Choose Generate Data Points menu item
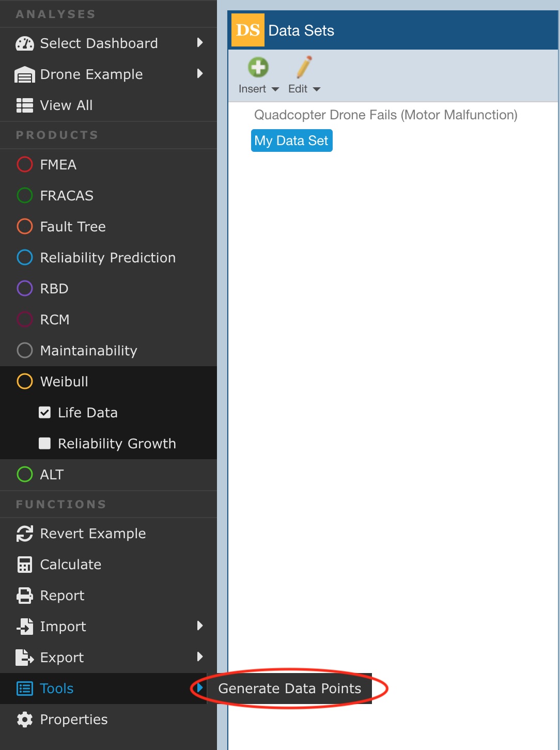560x750 pixels. pyautogui.click(x=289, y=689)
